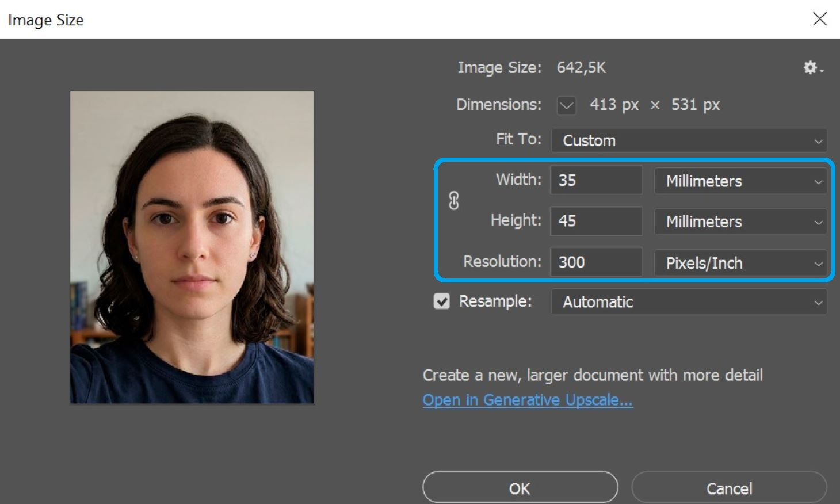
Task: Disable the Resample checkbox
Action: click(441, 301)
